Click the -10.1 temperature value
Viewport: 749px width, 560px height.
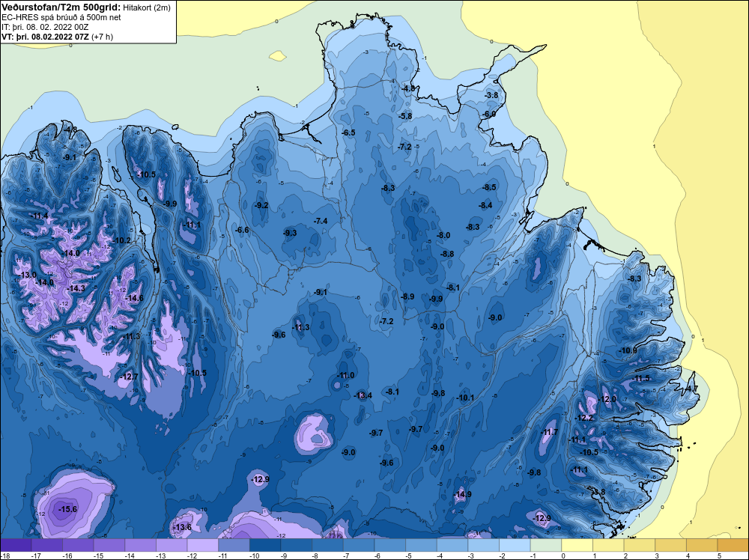[465, 398]
